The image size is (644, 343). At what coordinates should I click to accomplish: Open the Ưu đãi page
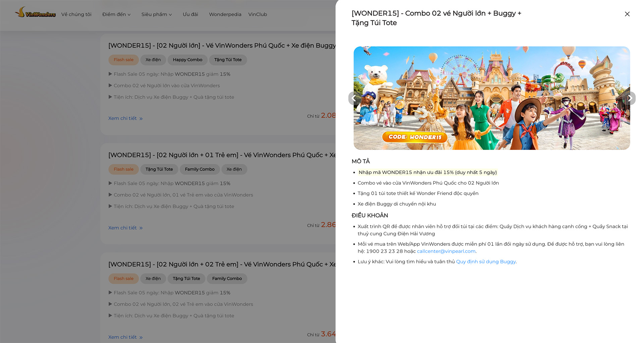[x=190, y=14]
